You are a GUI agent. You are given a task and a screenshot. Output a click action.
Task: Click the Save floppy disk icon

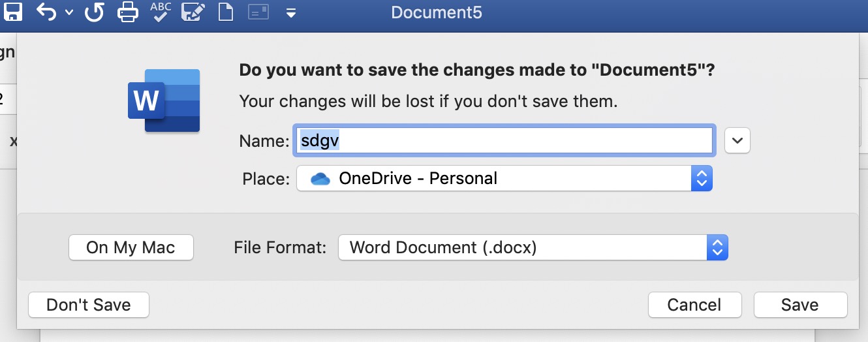(12, 12)
